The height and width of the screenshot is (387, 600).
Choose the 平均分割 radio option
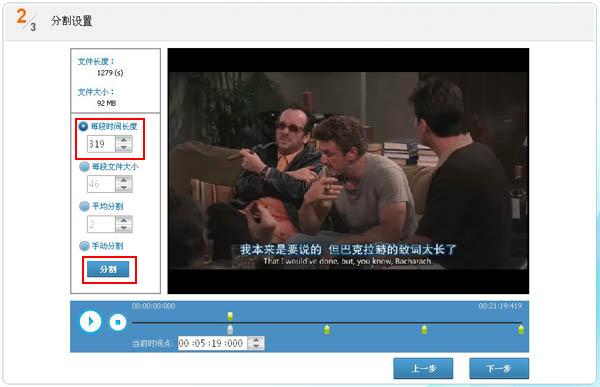(x=84, y=206)
